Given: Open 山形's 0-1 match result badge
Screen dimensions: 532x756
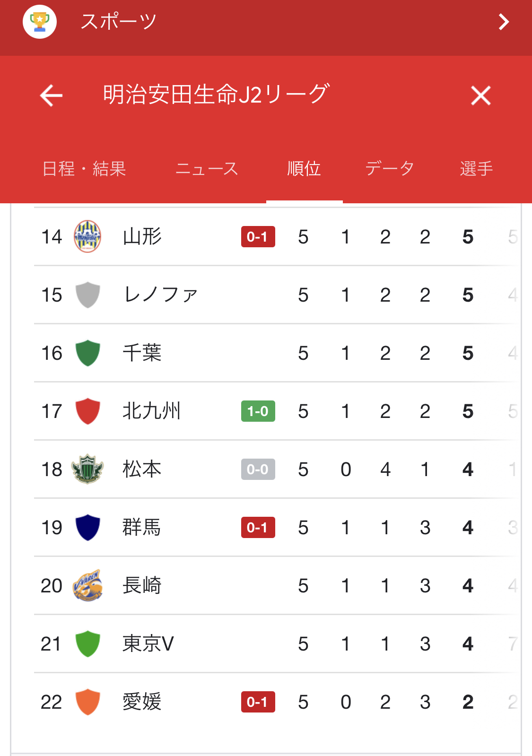Looking at the screenshot, I should click(x=258, y=236).
